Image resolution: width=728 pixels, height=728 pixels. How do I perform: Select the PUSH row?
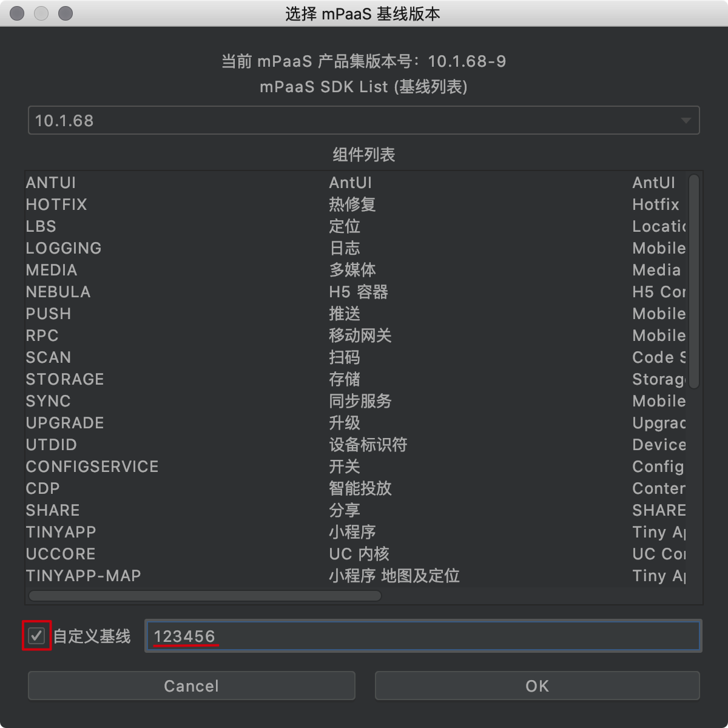pyautogui.click(x=356, y=314)
